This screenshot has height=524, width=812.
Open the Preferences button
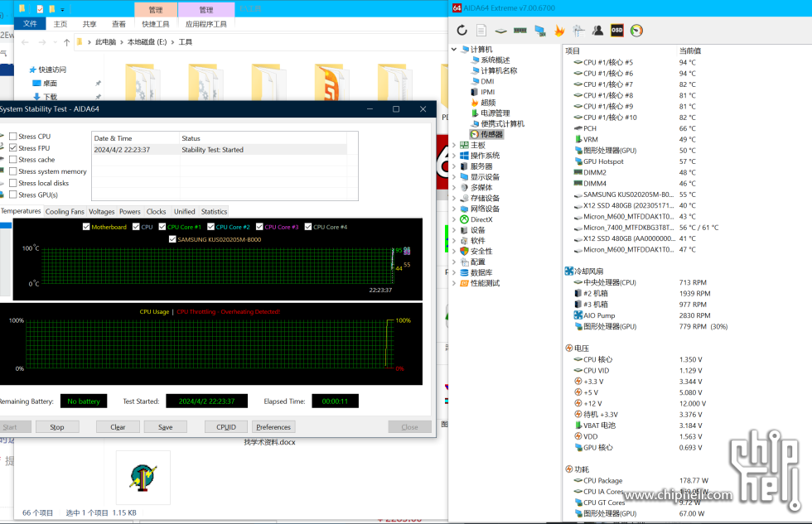click(x=273, y=427)
